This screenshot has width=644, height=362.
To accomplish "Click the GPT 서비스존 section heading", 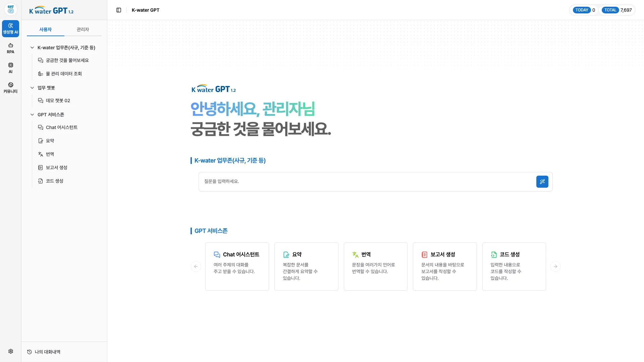I will [211, 231].
